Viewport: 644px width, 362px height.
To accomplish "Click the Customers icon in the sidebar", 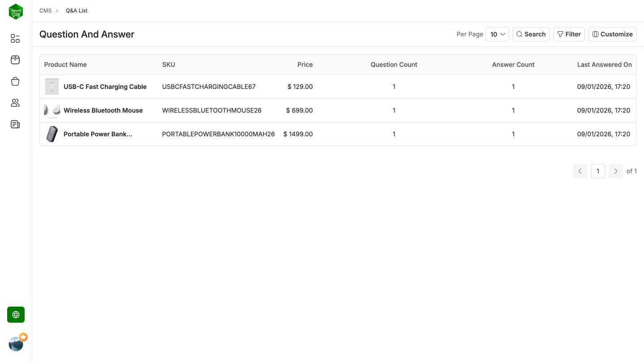I will (x=15, y=103).
